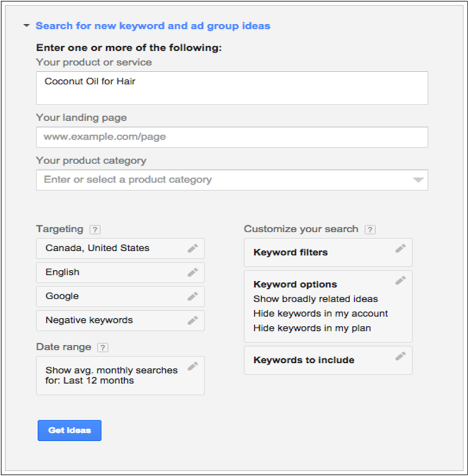
Task: Select the Negative keywords targeting row
Action: click(x=110, y=320)
